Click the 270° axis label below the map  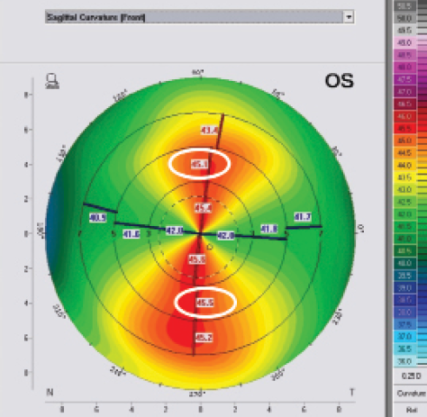pos(197,394)
